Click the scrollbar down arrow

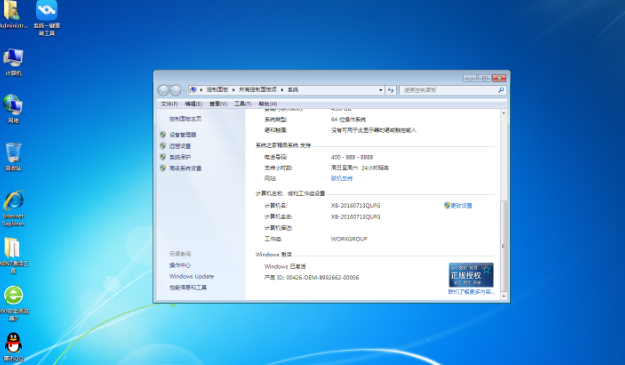503,296
